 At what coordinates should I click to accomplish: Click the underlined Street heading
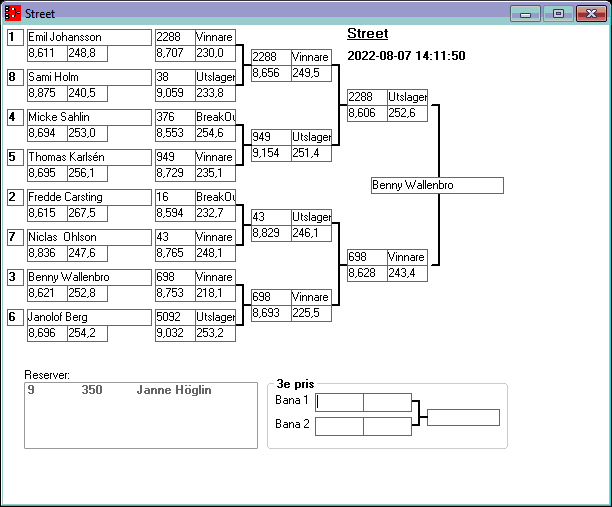click(x=368, y=34)
